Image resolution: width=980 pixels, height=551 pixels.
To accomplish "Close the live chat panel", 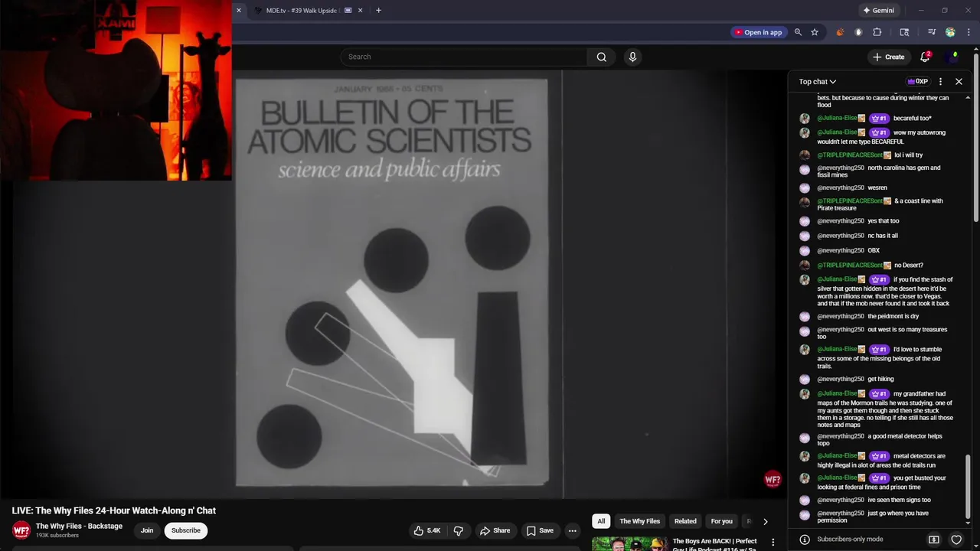I will tap(959, 81).
